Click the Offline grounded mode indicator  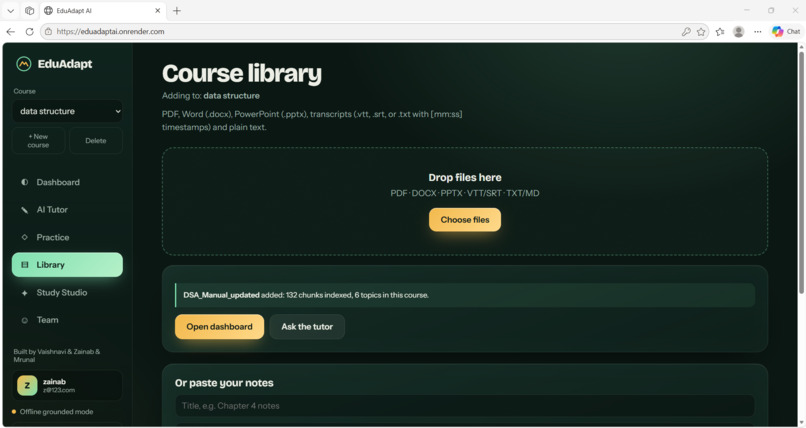tap(52, 412)
